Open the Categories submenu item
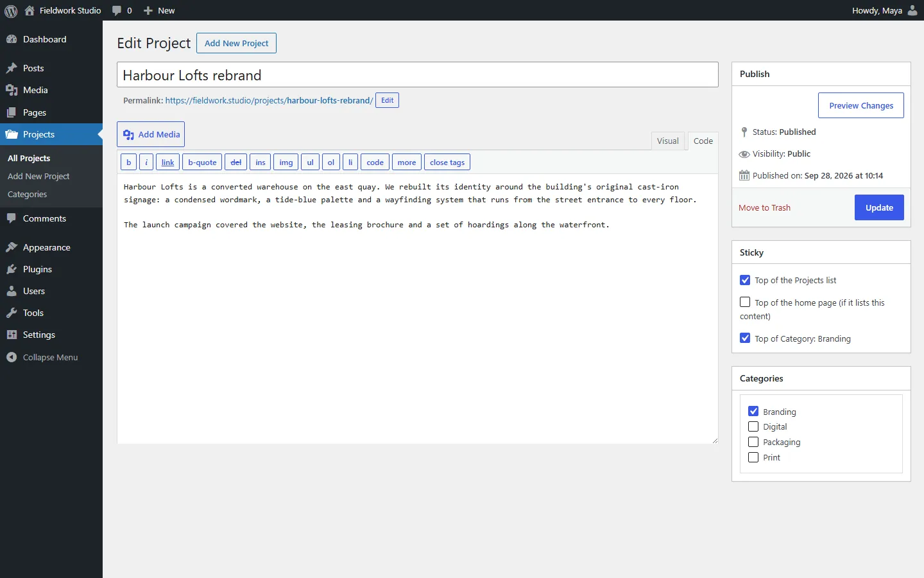Viewport: 924px width, 578px height. (27, 194)
